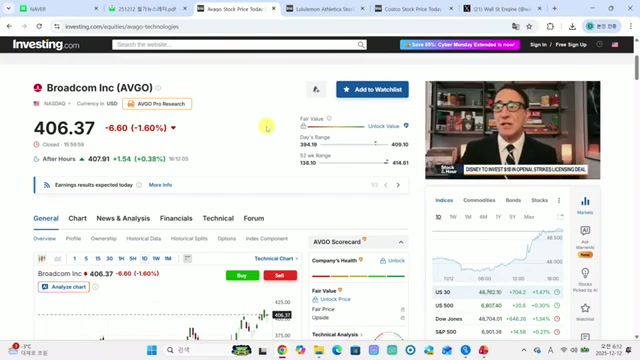Image resolution: width=640 pixels, height=360 pixels.
Task: Click Free Sign Up link
Action: tap(571, 44)
